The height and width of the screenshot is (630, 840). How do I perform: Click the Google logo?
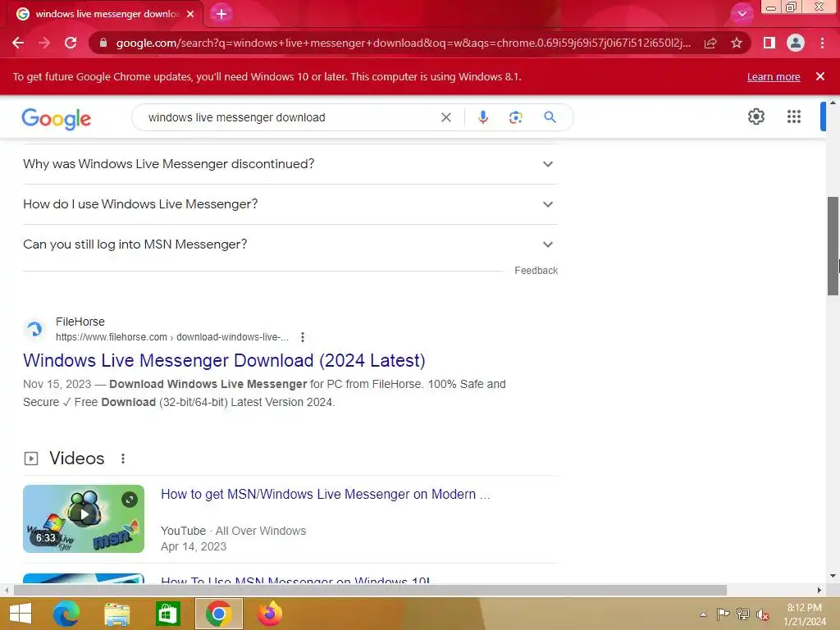point(57,118)
